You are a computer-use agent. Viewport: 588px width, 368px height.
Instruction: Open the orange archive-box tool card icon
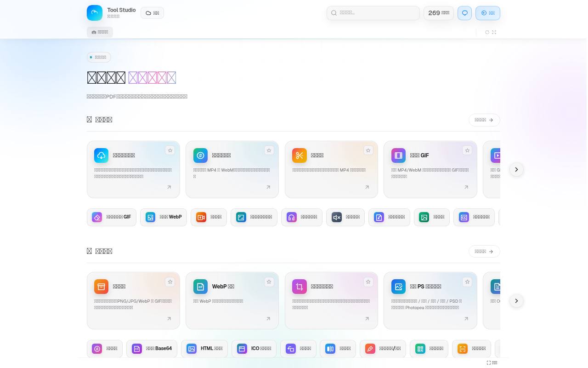coord(102,287)
